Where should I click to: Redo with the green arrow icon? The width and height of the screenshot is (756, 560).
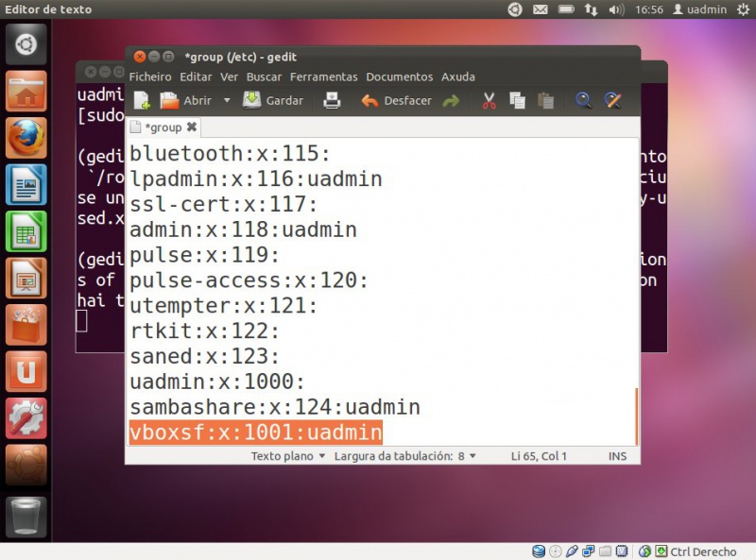[x=451, y=101]
